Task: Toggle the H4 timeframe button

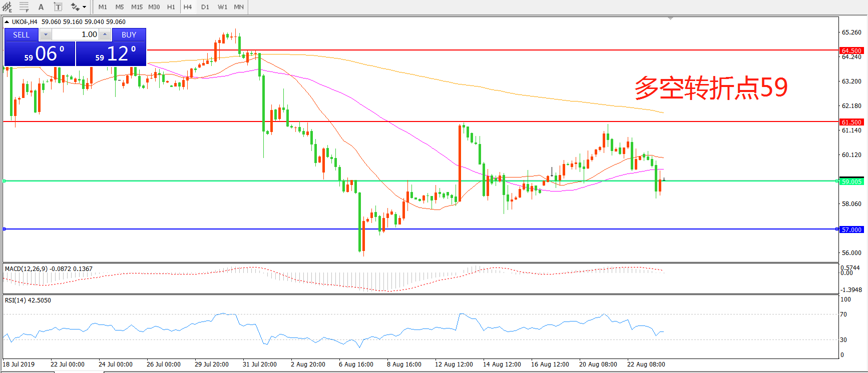Action: tap(188, 7)
